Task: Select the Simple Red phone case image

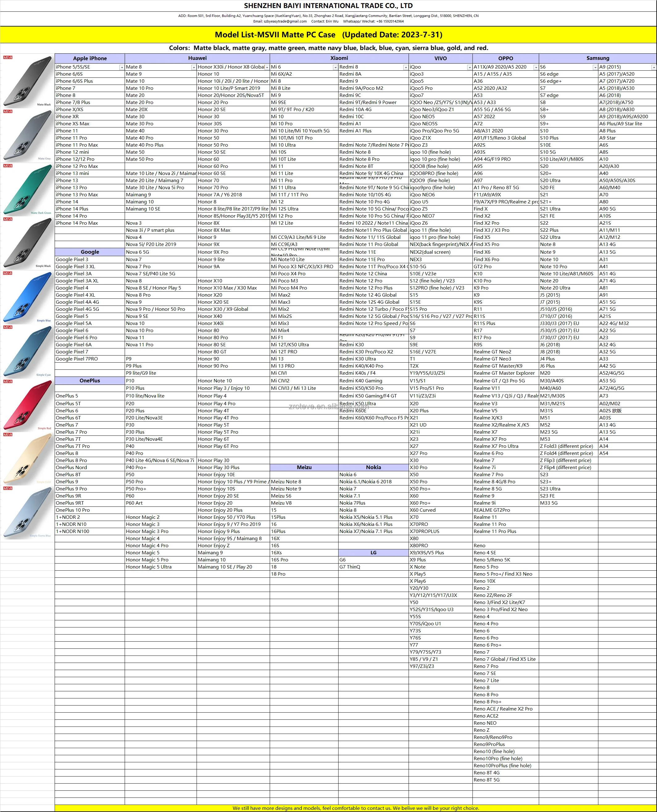Action: click(x=28, y=406)
